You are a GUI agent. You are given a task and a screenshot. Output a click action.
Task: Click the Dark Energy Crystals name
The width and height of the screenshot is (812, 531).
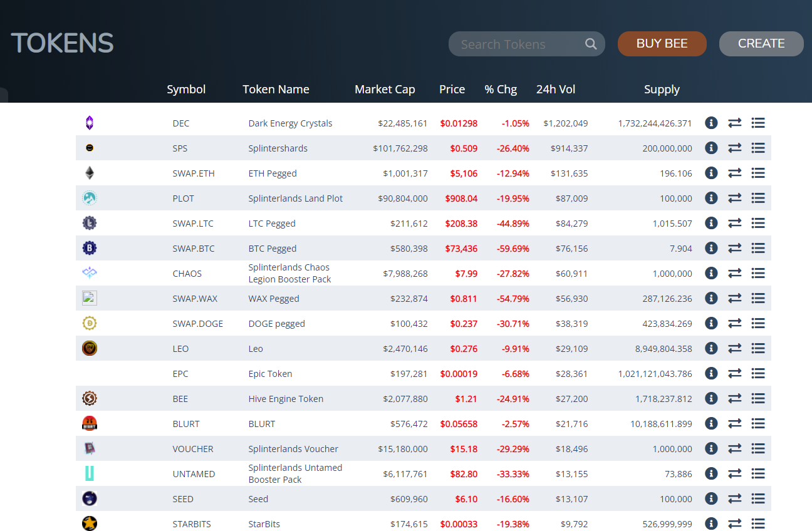point(290,123)
